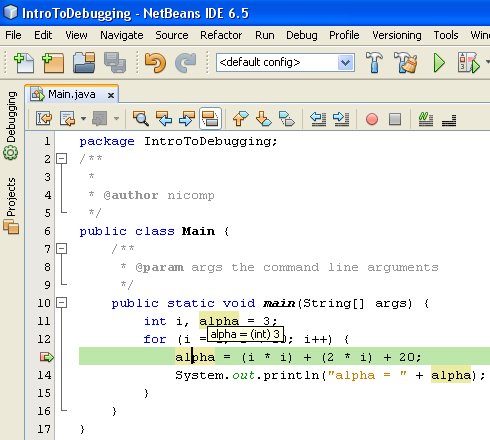Viewport: 490px width, 440px height.
Task: Open the Tools menu
Action: 446,35
